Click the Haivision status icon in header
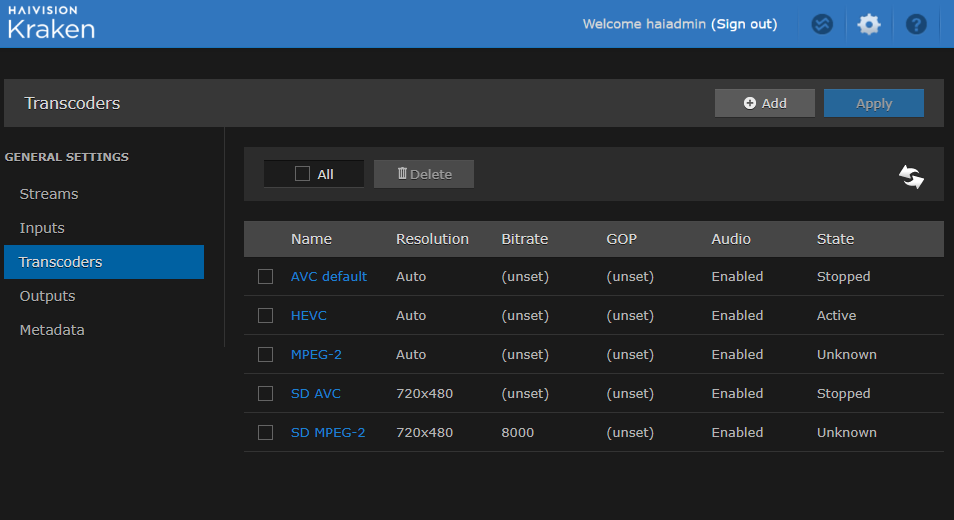 click(822, 24)
